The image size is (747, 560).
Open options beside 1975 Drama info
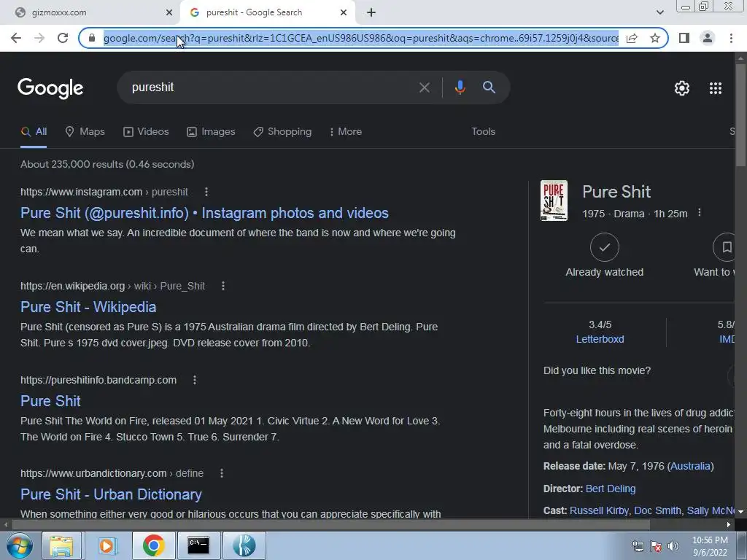[700, 213]
